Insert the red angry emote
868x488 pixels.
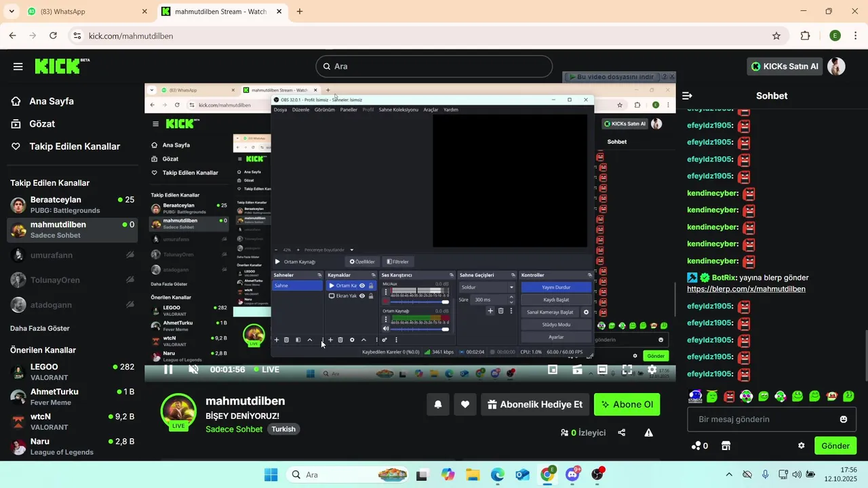pyautogui.click(x=729, y=396)
